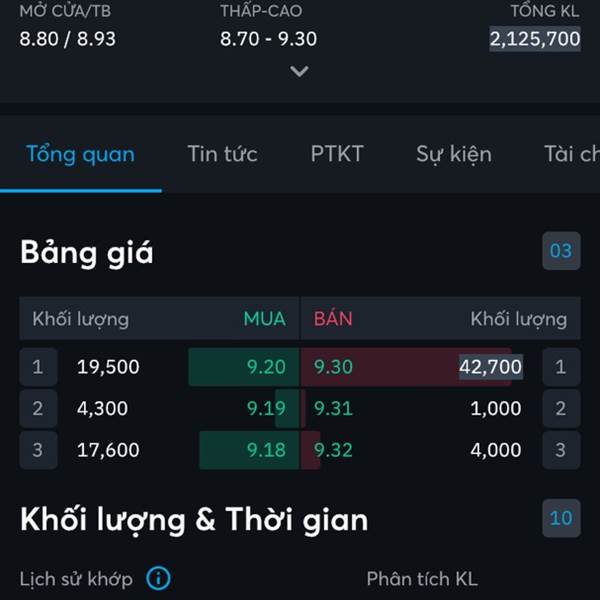Switch to the Tin tức tab
Viewport: 600px width, 600px height.
point(222,154)
